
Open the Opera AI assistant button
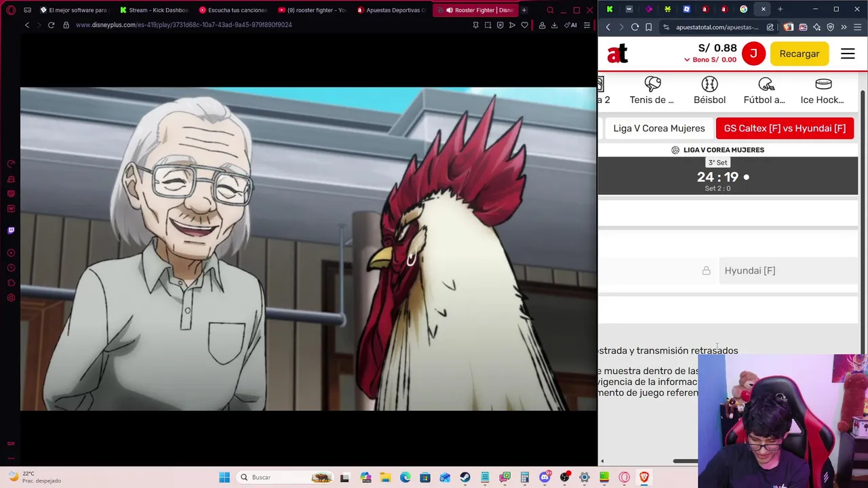(571, 25)
